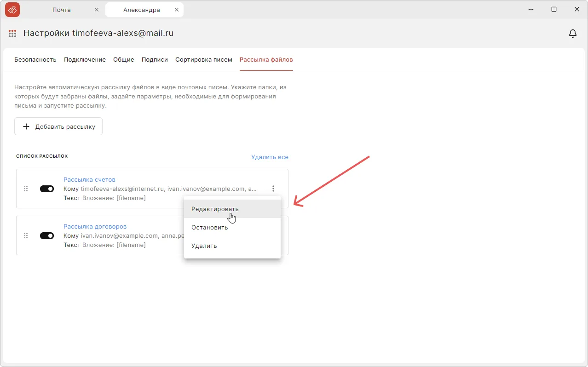Open the Рассылка договоров link
Viewport: 588px width, 367px height.
click(x=95, y=226)
